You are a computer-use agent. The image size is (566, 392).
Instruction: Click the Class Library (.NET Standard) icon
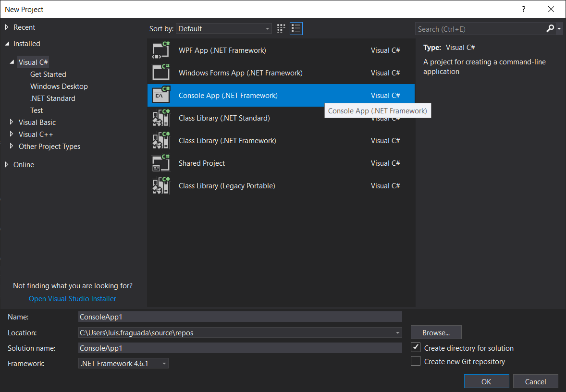point(161,118)
